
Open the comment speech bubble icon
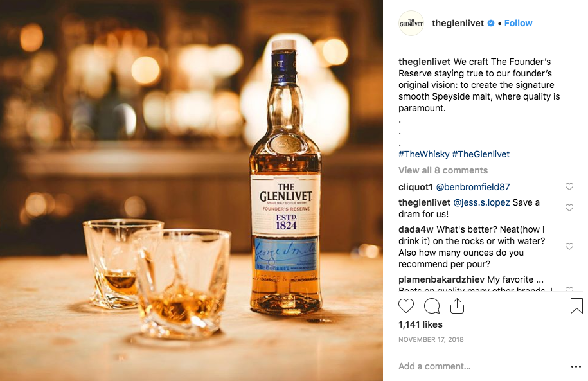[x=432, y=306]
